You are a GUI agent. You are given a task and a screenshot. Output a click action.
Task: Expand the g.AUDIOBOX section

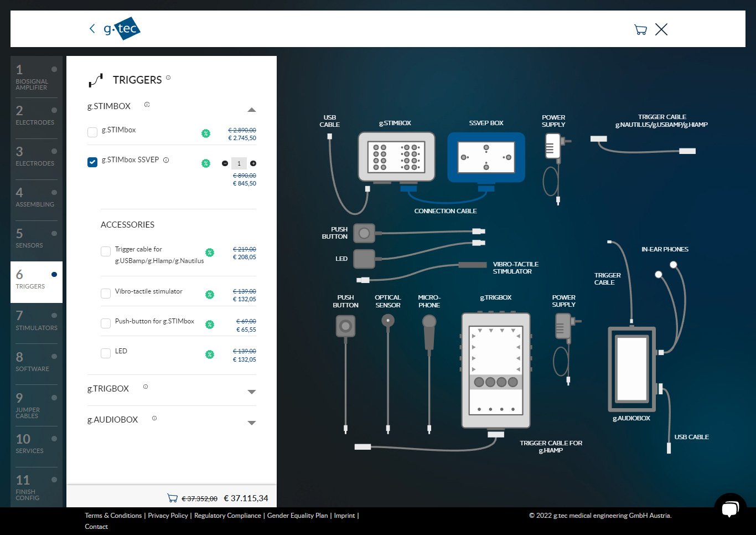coord(251,423)
